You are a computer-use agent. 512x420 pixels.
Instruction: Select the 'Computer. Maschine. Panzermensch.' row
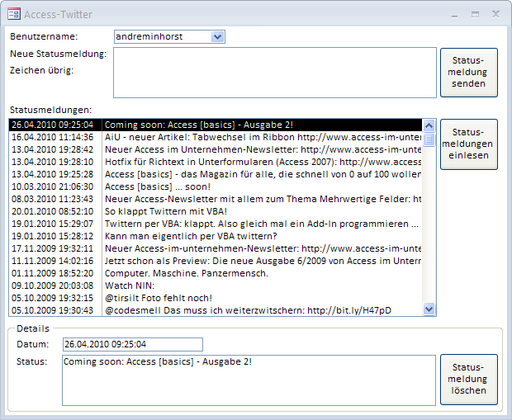(x=215, y=273)
